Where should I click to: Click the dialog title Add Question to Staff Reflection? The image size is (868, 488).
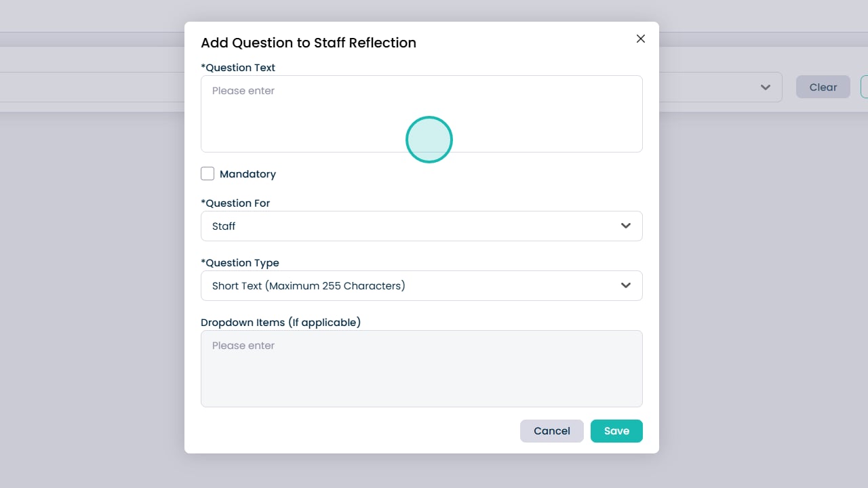click(309, 43)
